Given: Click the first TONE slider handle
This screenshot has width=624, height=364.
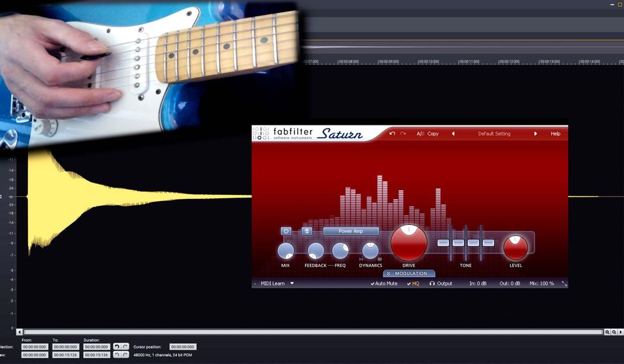Looking at the screenshot, I should pos(443,242).
